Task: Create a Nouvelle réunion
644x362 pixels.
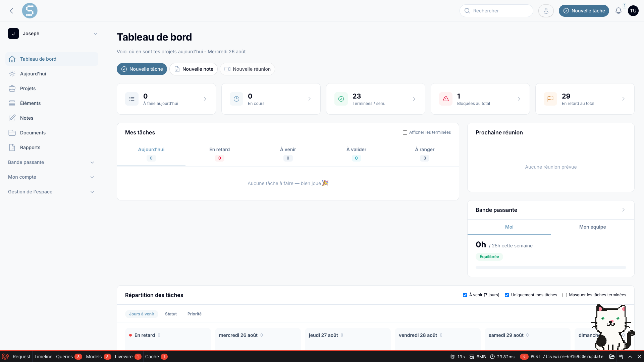Action: pyautogui.click(x=247, y=69)
